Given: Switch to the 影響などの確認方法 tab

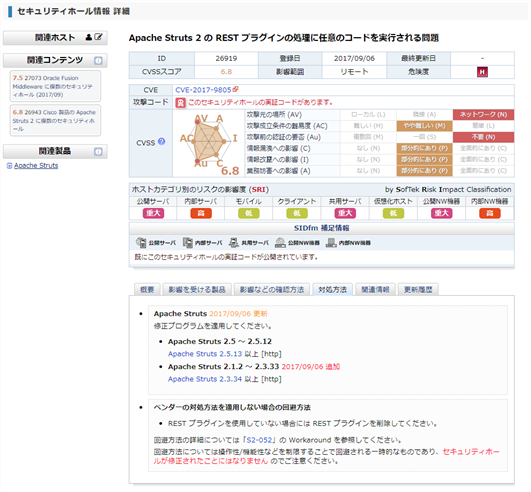Looking at the screenshot, I should (272, 290).
